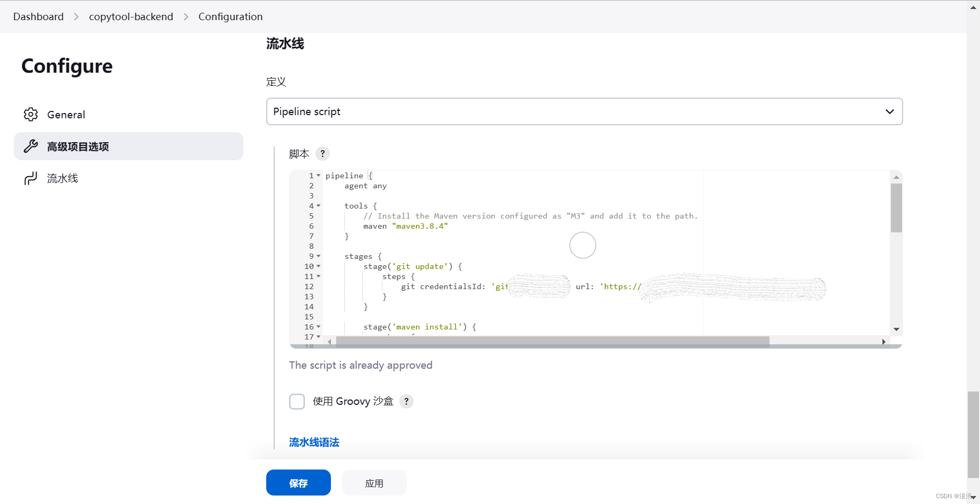Collapse code fold arrow on line 1
Image resolution: width=980 pixels, height=504 pixels.
coord(318,176)
